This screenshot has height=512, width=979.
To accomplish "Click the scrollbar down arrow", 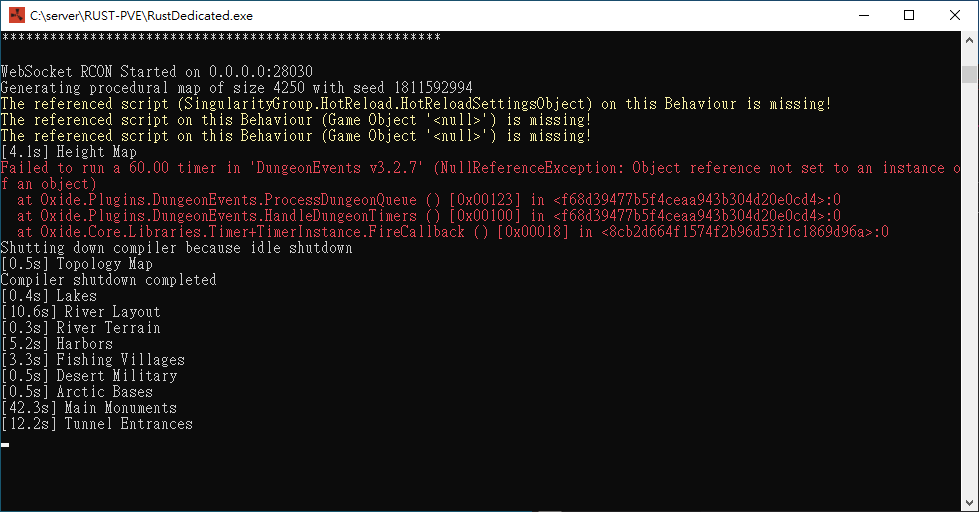I will [x=969, y=503].
